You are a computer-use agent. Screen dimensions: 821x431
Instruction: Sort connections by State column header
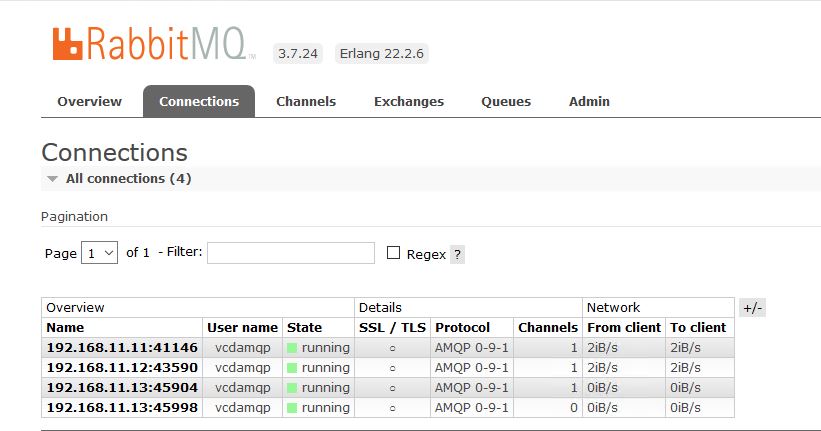(x=304, y=328)
